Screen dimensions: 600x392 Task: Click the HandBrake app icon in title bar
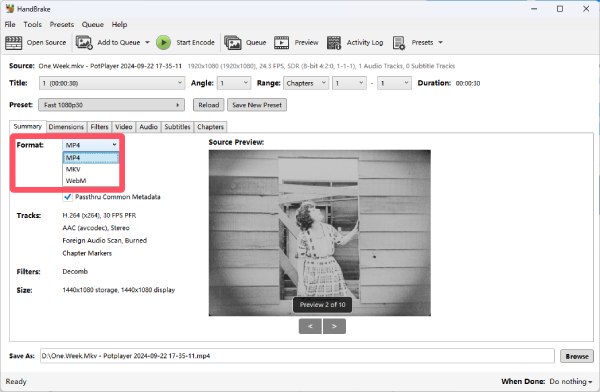point(10,8)
